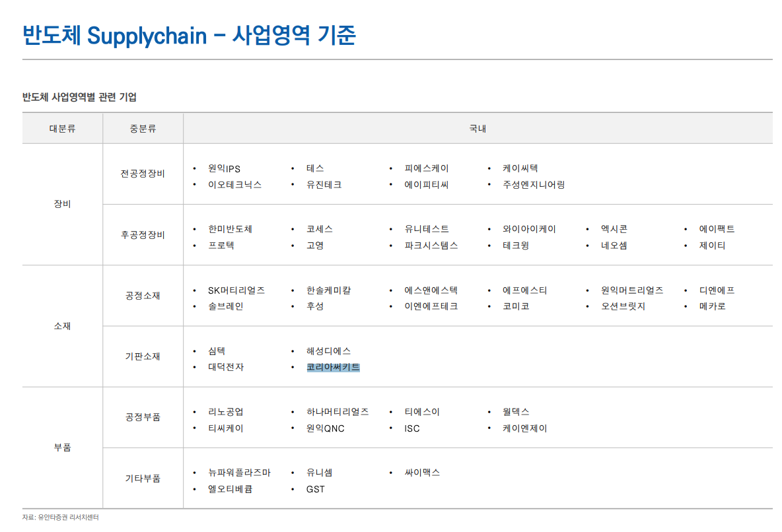This screenshot has height=532, width=782.
Task: Click company name '테크윙'
Action: [516, 246]
